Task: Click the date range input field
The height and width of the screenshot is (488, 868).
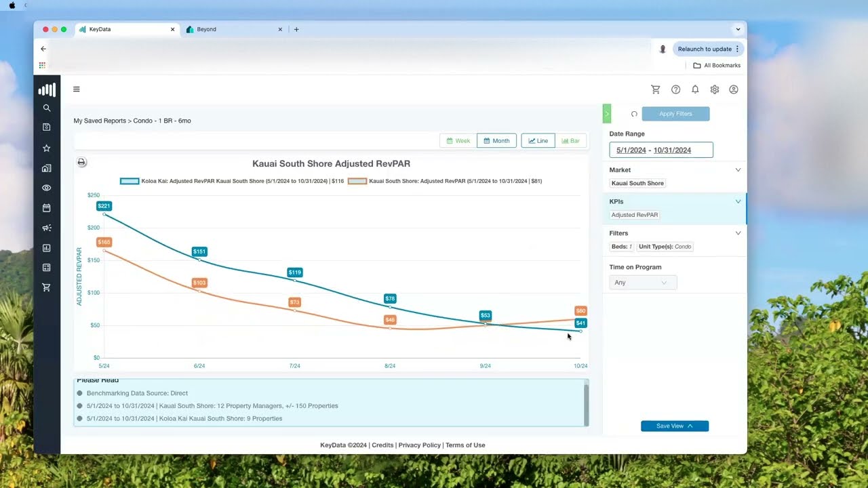Action: pos(661,150)
